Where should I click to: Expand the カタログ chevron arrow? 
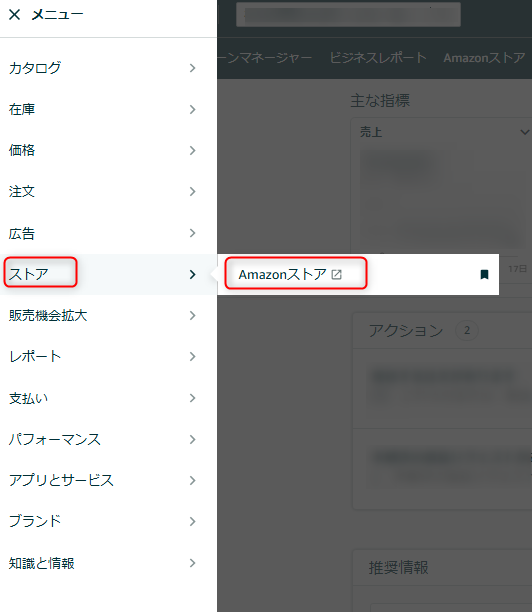point(192,68)
